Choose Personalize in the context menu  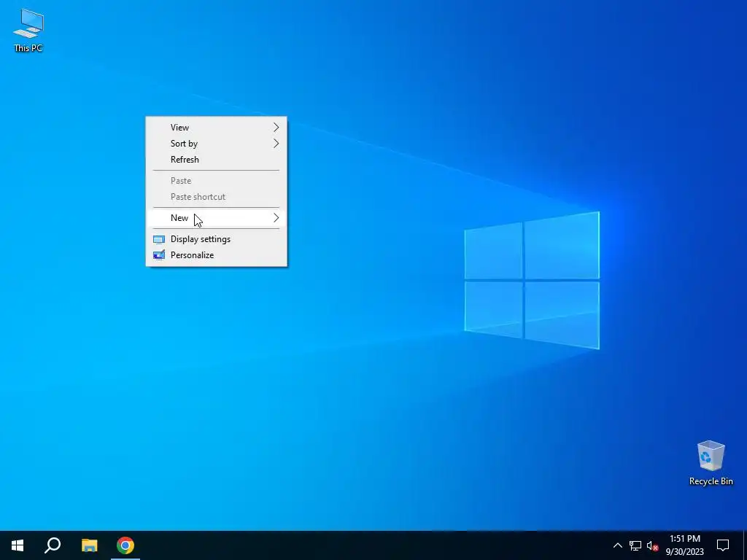pyautogui.click(x=216, y=255)
